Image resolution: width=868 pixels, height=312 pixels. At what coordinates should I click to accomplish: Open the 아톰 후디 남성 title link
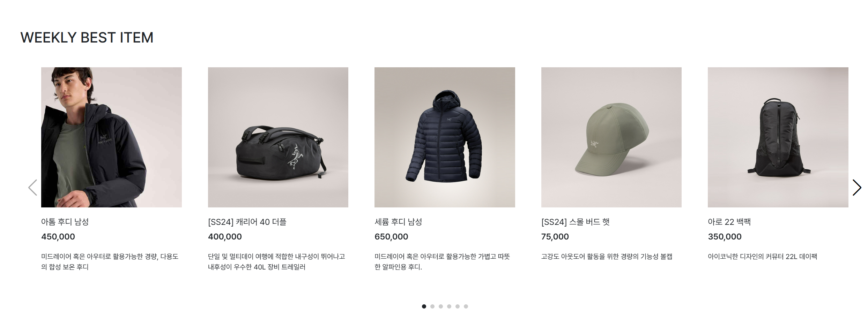65,222
